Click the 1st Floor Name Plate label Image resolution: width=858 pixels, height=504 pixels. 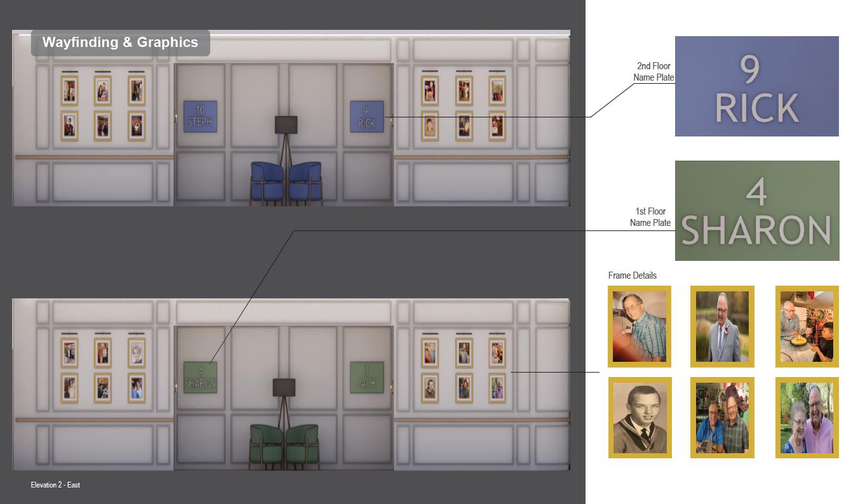click(x=650, y=217)
